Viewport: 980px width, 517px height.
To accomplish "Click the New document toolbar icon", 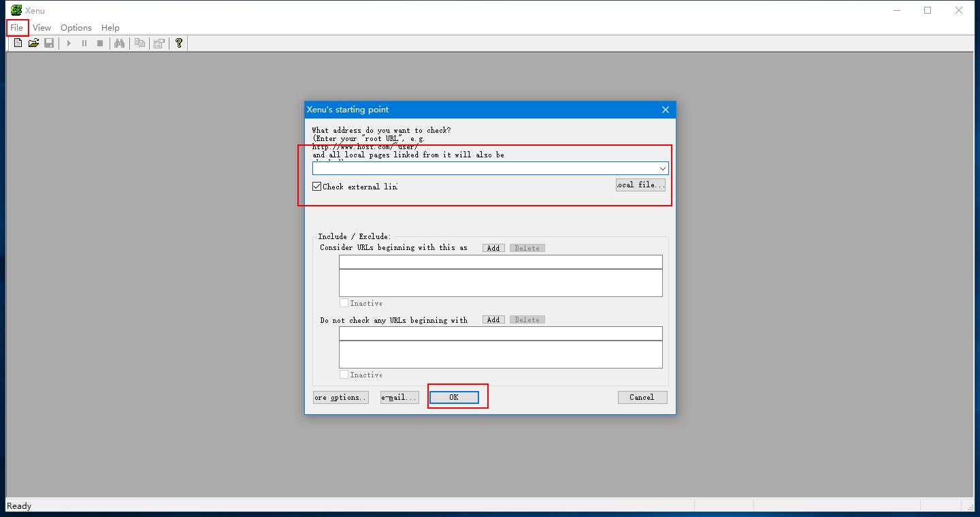I will pos(18,43).
